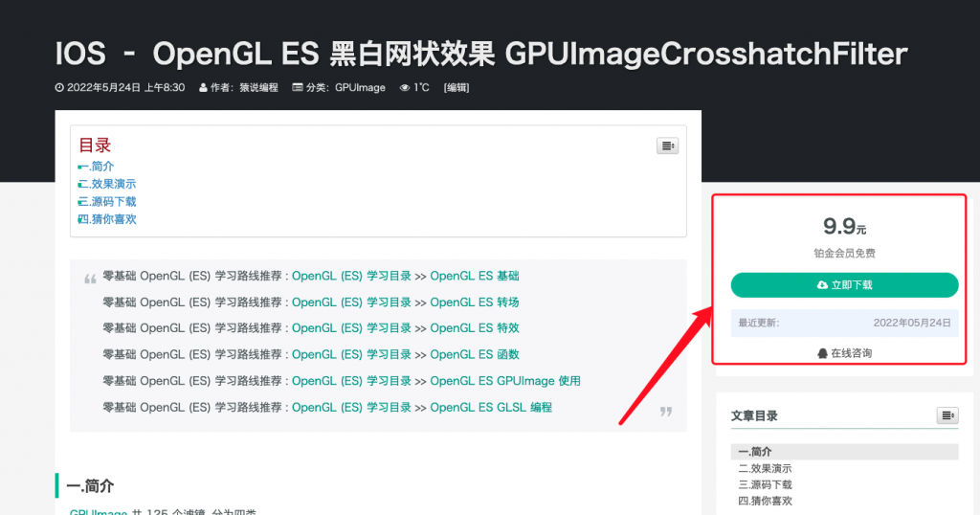The width and height of the screenshot is (980, 515).
Task: Open OpenGL (ES) 学习目录 in GLSL 编程 row
Action: tap(351, 407)
